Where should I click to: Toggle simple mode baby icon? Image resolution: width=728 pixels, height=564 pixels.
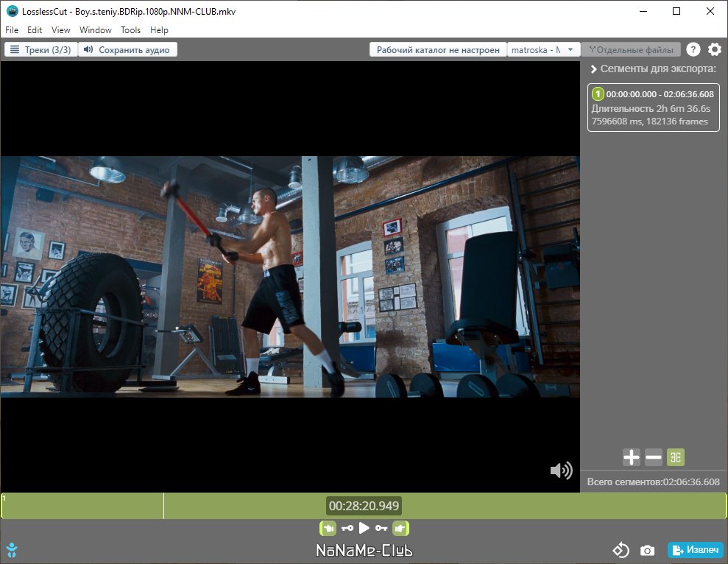[12, 550]
